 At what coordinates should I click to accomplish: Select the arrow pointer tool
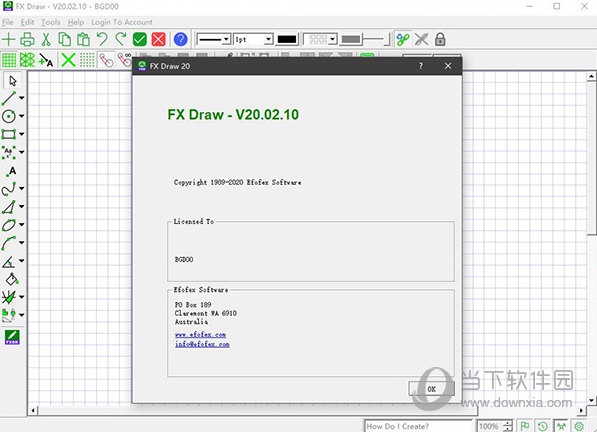click(x=13, y=81)
